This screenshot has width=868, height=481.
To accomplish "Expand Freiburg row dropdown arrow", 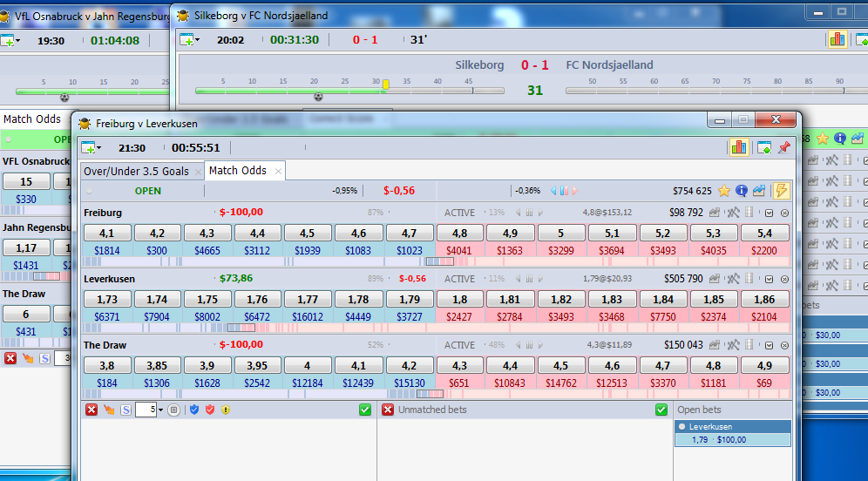I will (769, 213).
